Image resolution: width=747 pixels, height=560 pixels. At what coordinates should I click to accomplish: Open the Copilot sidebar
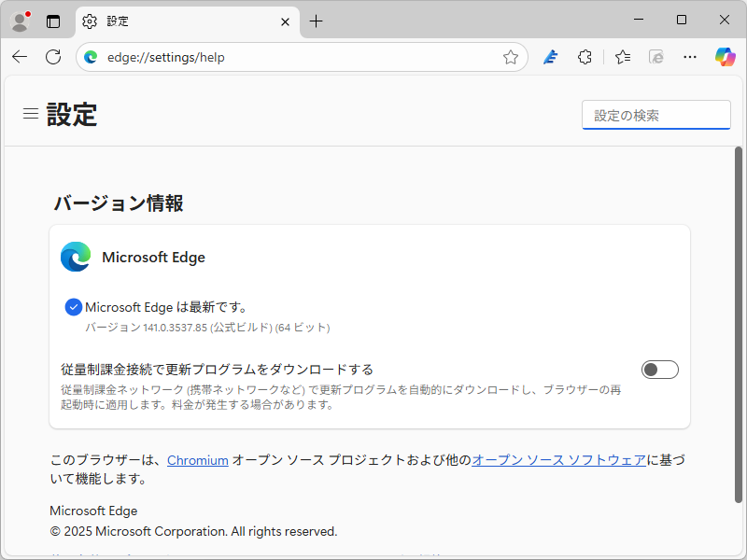[725, 57]
